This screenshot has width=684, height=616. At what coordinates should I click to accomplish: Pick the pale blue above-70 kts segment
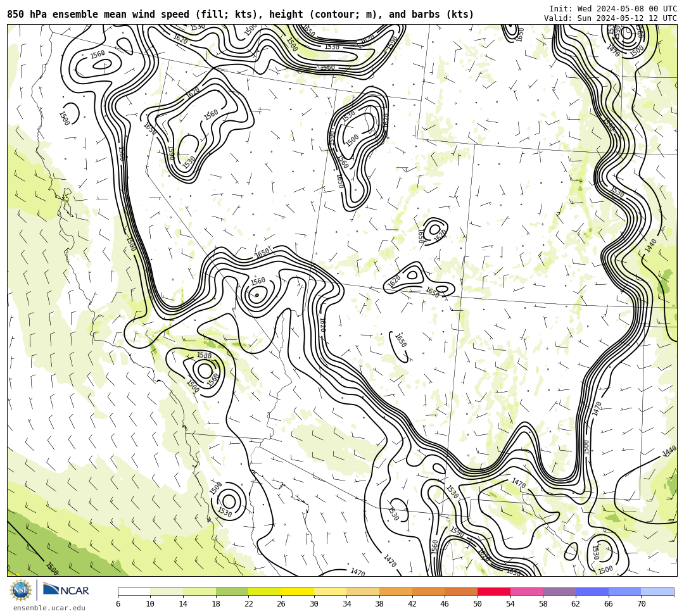click(657, 591)
